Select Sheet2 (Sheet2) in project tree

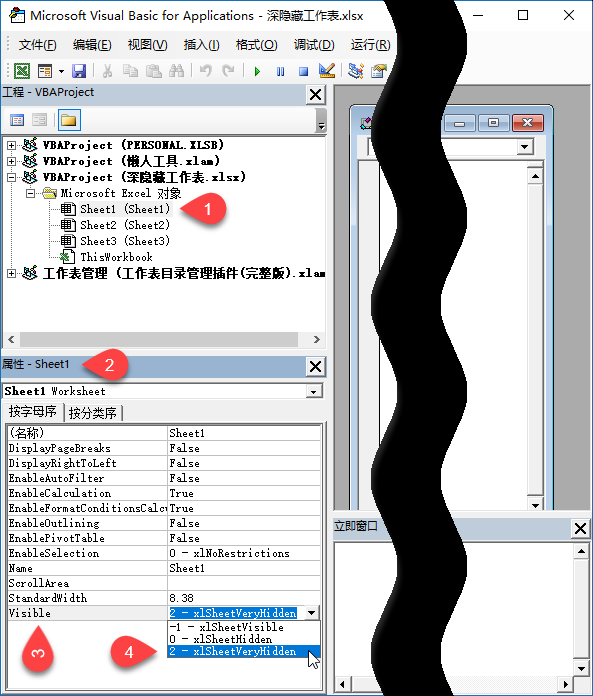point(125,225)
